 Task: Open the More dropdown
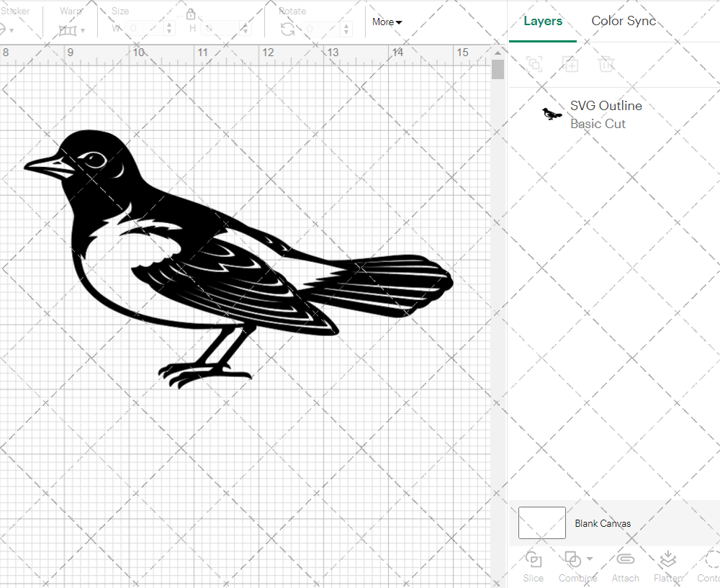coord(387,22)
